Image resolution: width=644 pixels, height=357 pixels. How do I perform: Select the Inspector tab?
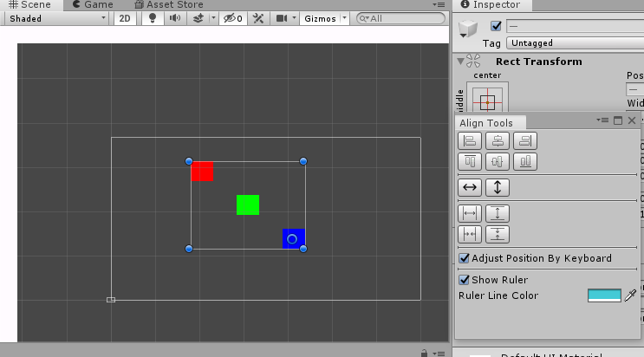[x=491, y=5]
